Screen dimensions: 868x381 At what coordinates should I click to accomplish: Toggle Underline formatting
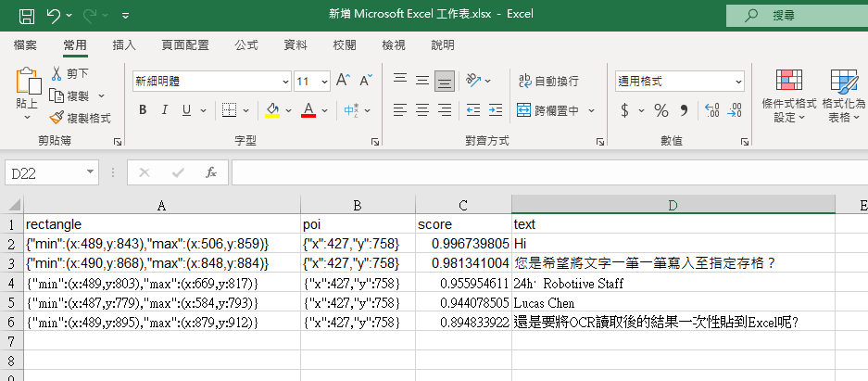186,110
